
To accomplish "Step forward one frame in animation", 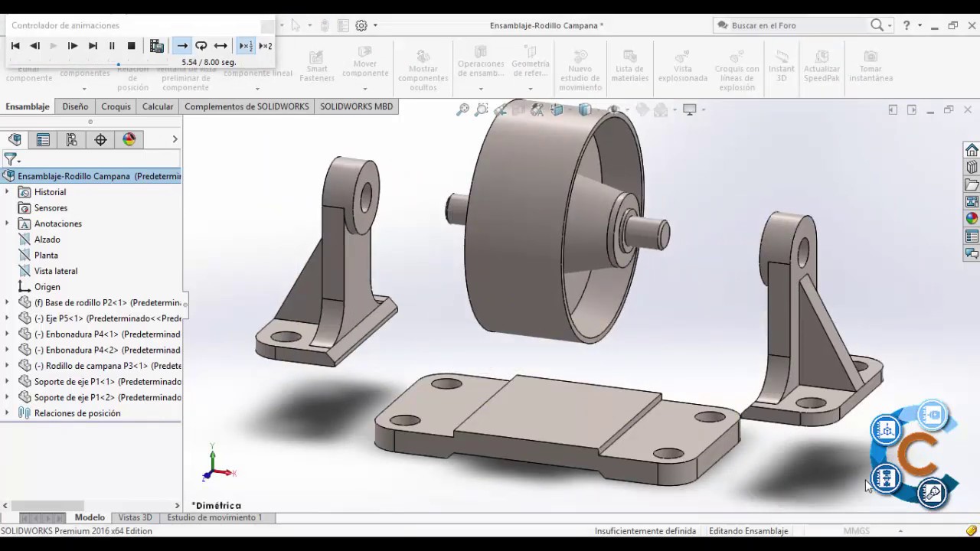I will pyautogui.click(x=73, y=46).
